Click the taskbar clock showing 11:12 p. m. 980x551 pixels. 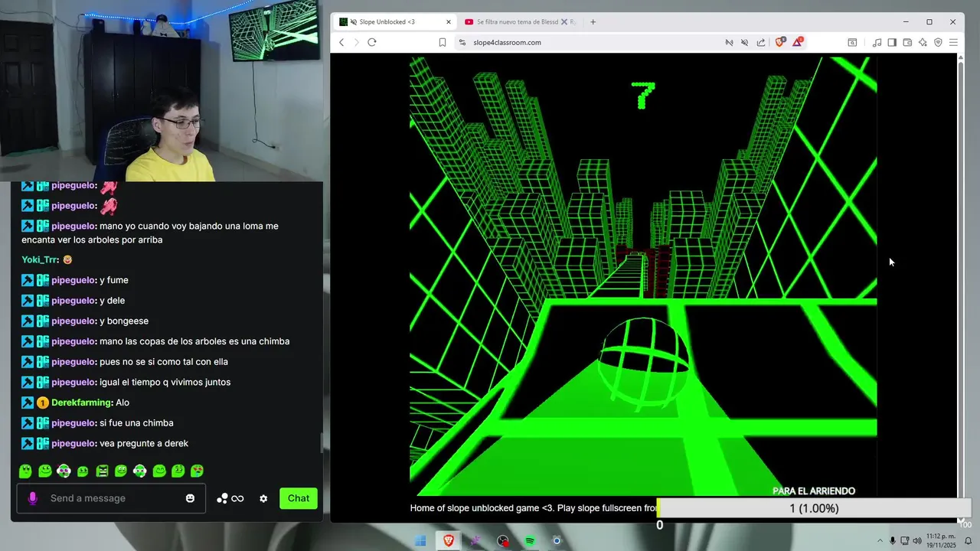coord(941,541)
